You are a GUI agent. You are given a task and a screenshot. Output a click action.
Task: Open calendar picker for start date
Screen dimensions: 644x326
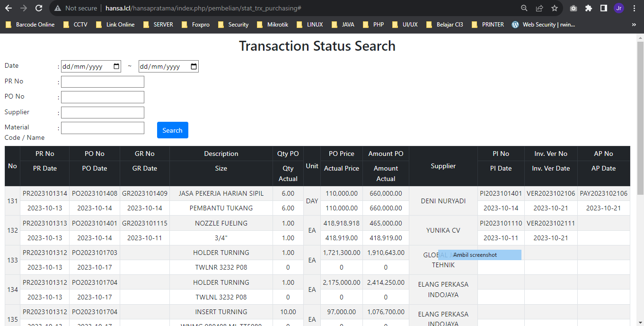(x=117, y=67)
